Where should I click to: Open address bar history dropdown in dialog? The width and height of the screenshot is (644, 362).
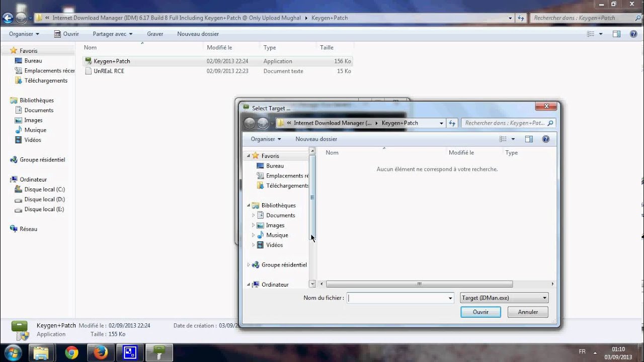click(441, 123)
